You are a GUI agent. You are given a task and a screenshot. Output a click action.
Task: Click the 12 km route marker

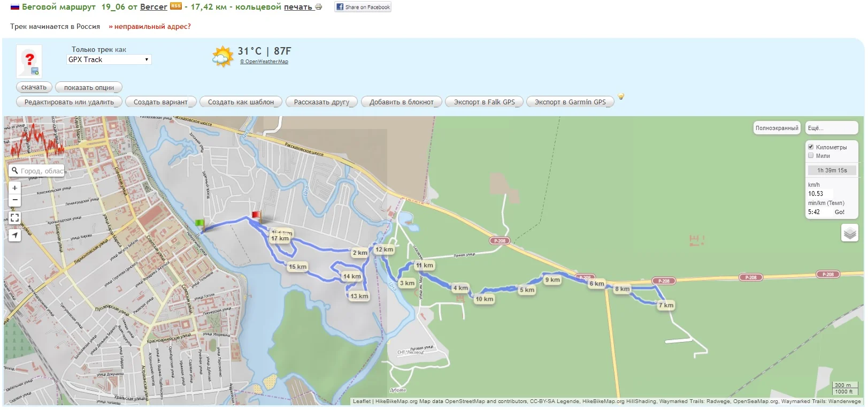[384, 249]
